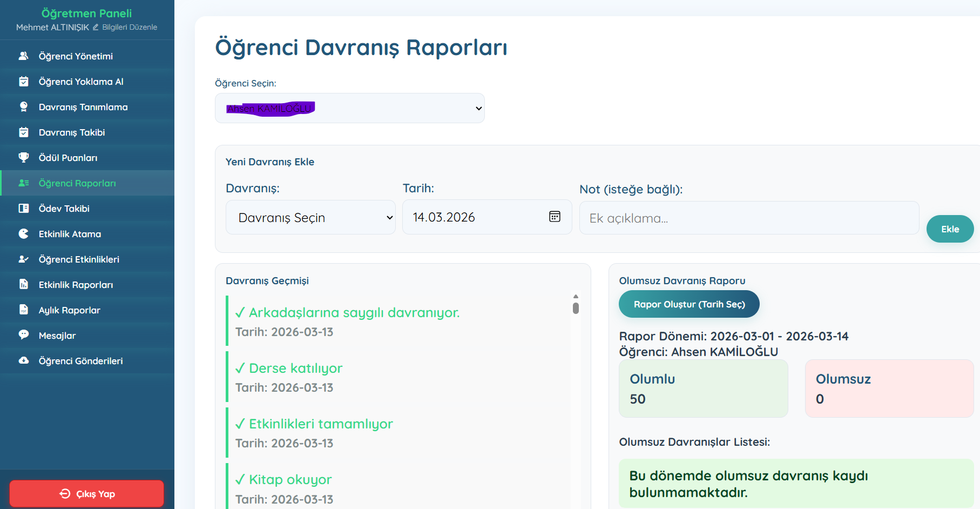Click the Öğrenci Yoklama AI calendar icon
The height and width of the screenshot is (509, 980).
click(x=24, y=82)
